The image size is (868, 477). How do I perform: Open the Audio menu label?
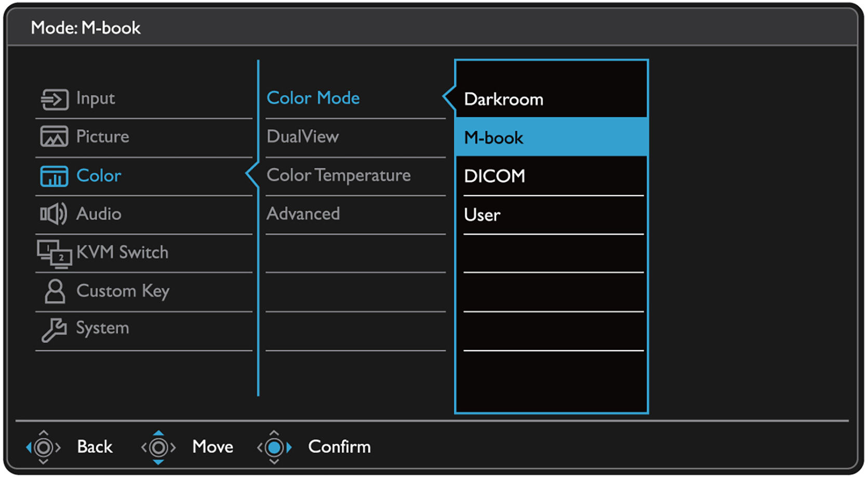pyautogui.click(x=99, y=214)
